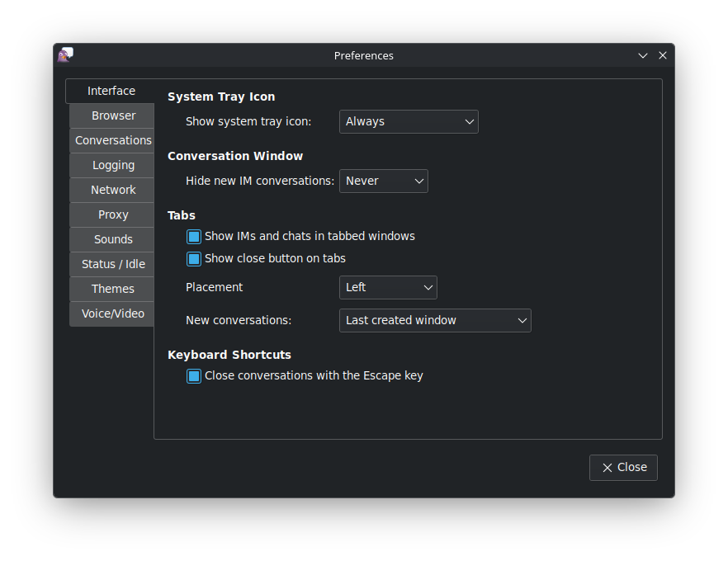
Task: Click the Conversation Window heading
Action: tap(235, 156)
